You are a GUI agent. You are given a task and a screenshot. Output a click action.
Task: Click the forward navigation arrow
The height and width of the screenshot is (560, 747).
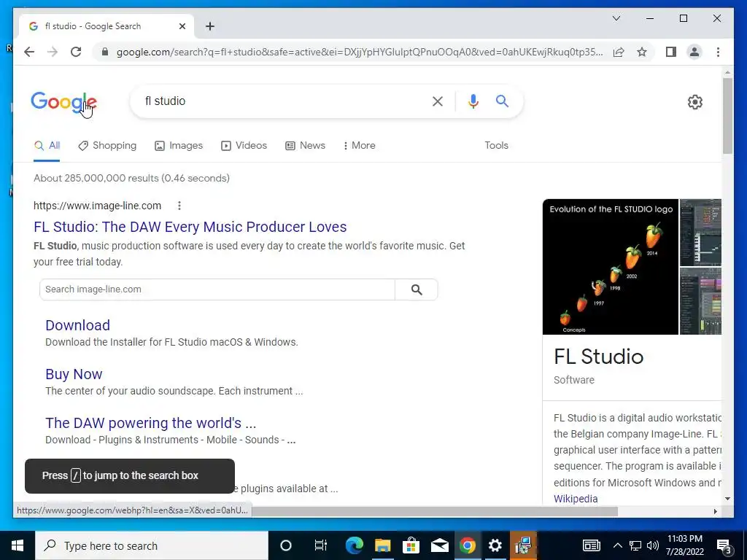click(53, 52)
